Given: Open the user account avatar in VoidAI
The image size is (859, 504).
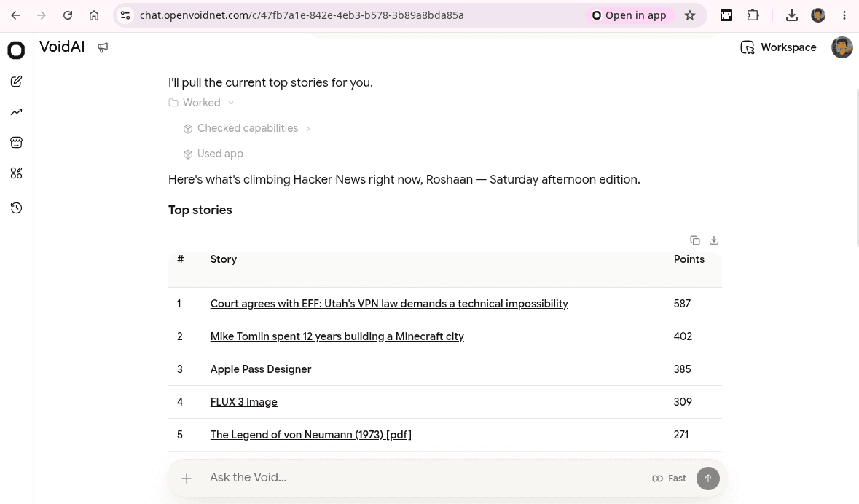Looking at the screenshot, I should [842, 47].
